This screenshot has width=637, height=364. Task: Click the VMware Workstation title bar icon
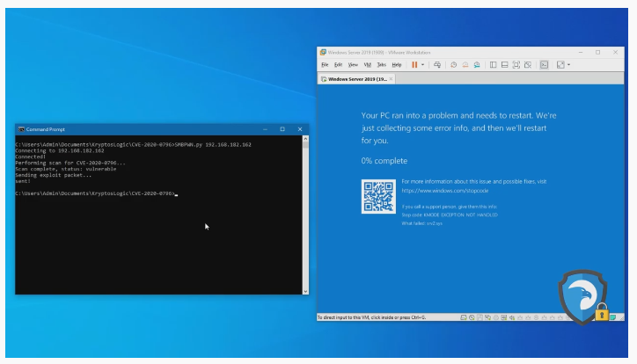coord(323,53)
